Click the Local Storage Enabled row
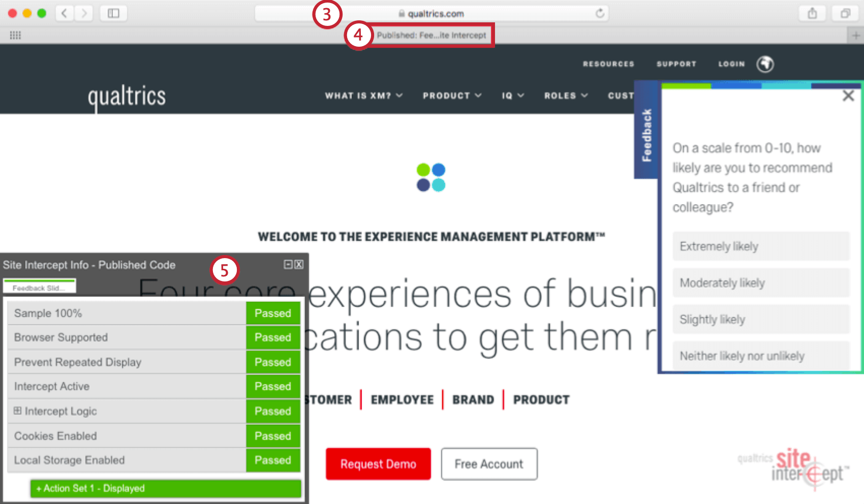This screenshot has height=504, width=864. coord(153,460)
